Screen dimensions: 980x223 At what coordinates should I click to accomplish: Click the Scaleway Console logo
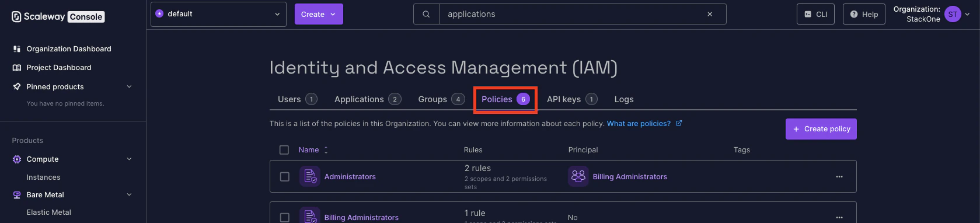pos(58,16)
